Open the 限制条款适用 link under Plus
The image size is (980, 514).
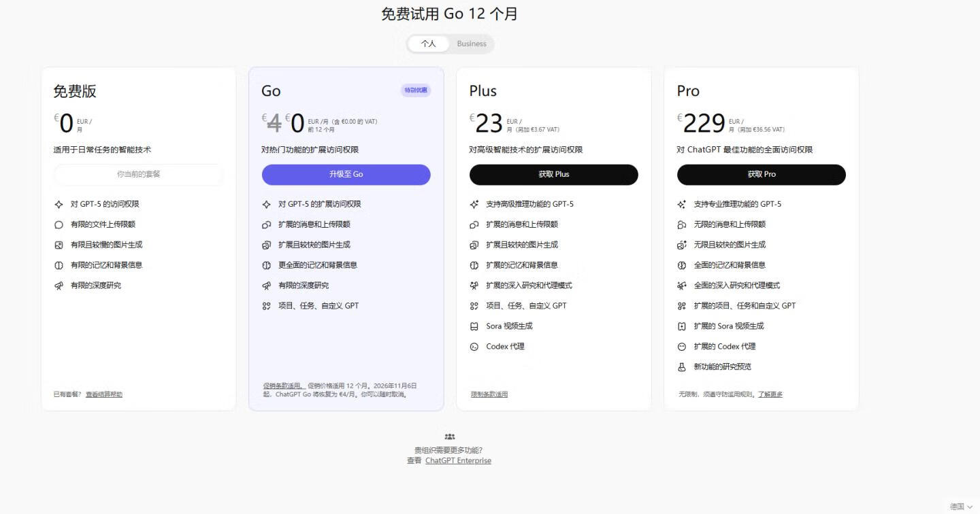click(489, 394)
